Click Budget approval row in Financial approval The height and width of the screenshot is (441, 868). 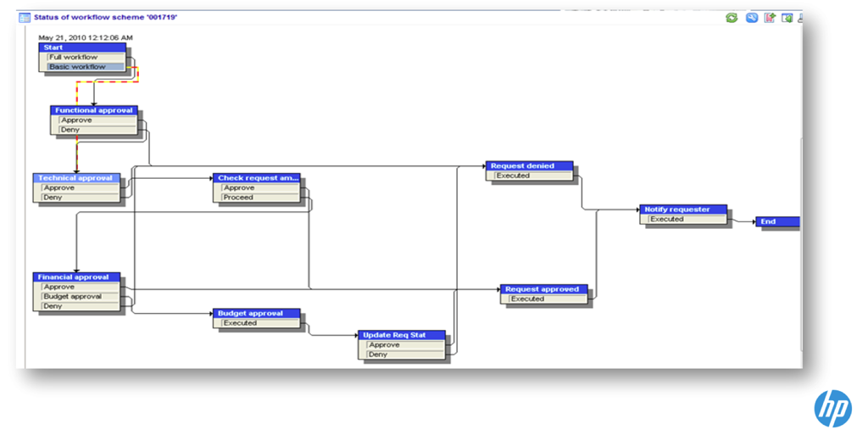coord(81,296)
